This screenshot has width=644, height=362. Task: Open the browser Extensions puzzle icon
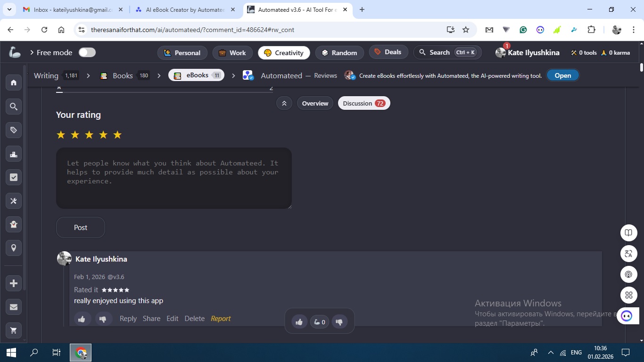coord(591,30)
